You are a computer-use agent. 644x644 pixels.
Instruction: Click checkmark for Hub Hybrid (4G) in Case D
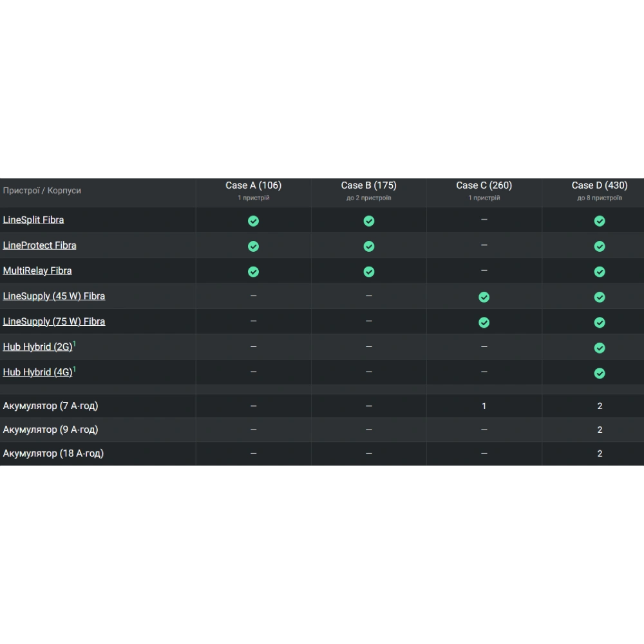coord(600,374)
